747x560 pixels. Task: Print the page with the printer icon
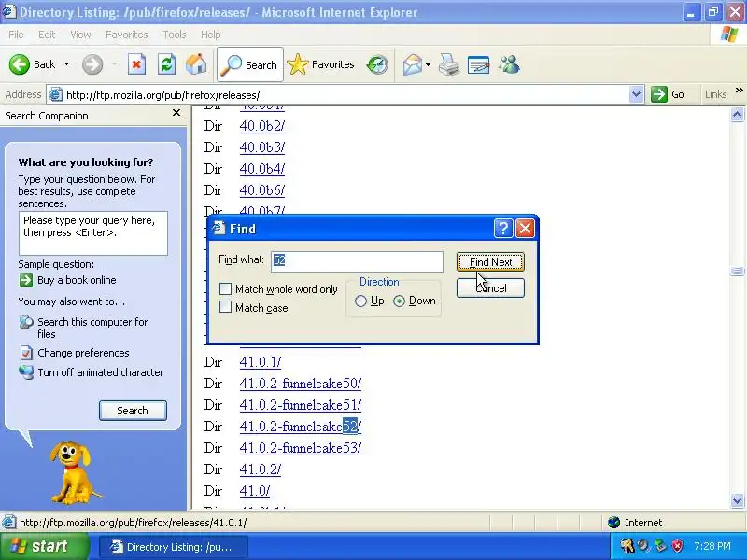[449, 64]
